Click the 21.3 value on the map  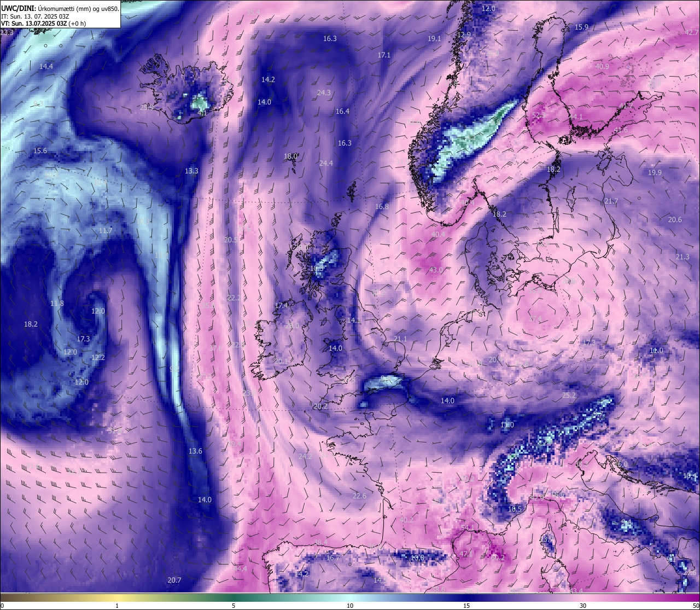[682, 257]
